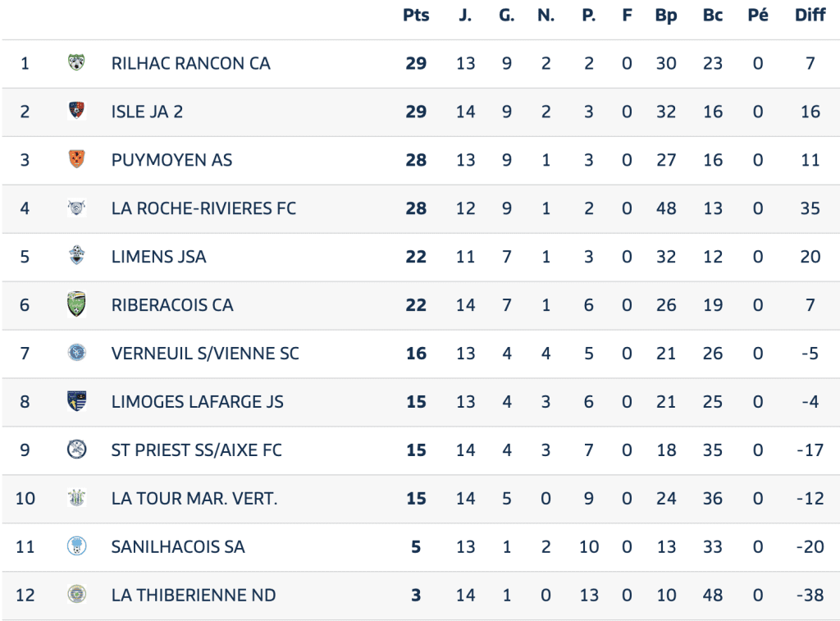This screenshot has width=840, height=621.
Task: Click the St Priest SS/Aixe FC logo
Action: tap(76, 450)
